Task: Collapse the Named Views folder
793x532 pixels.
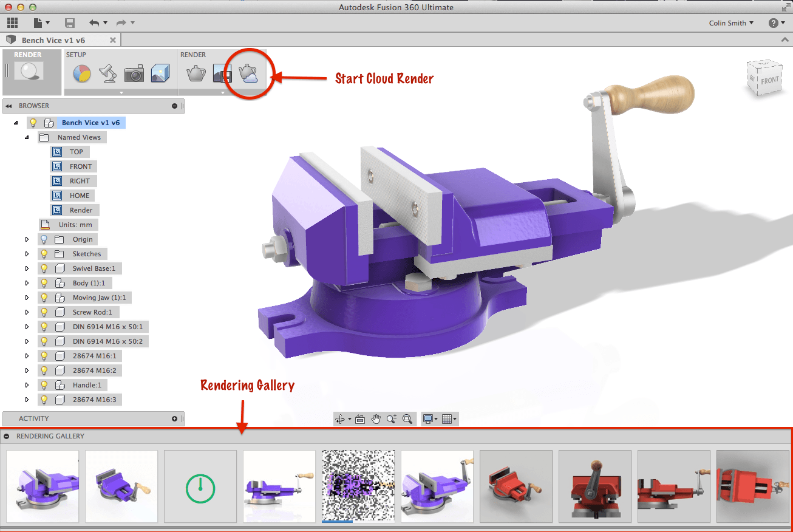Action: (x=26, y=137)
